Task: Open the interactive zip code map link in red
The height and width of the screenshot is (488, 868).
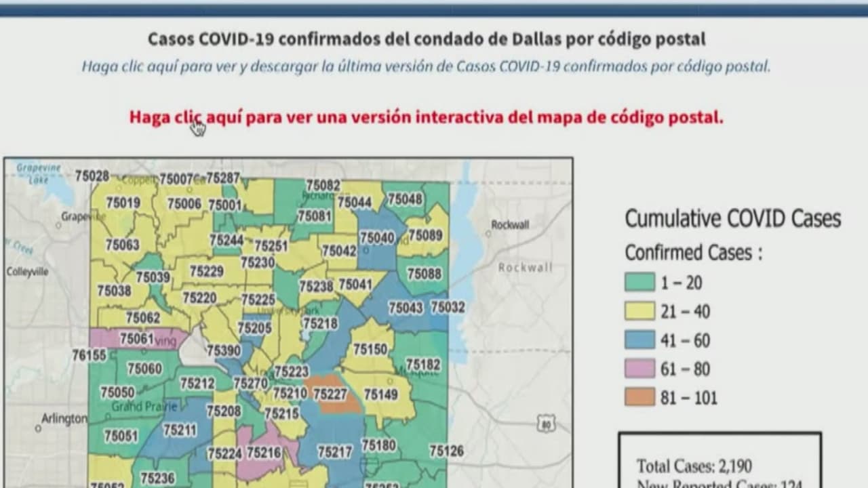Action: tap(426, 117)
